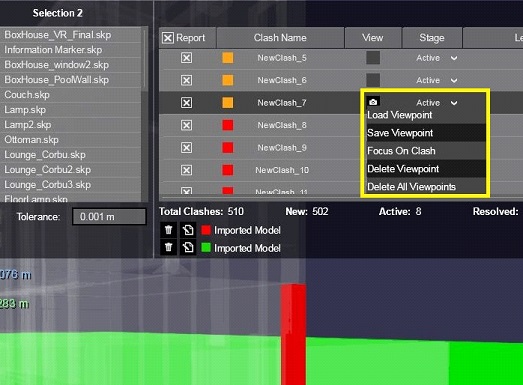Toggle report checkbox for NewClash_7
The width and height of the screenshot is (523, 385).
(x=186, y=102)
